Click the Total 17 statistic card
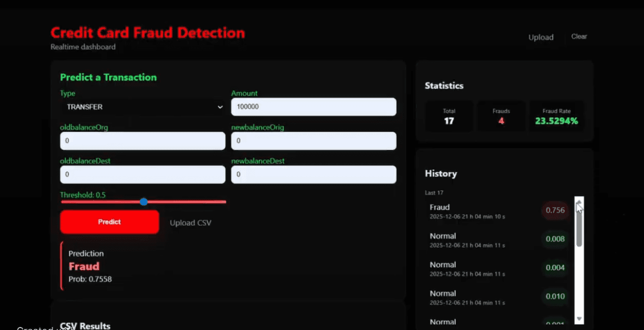The width and height of the screenshot is (644, 330). (449, 116)
